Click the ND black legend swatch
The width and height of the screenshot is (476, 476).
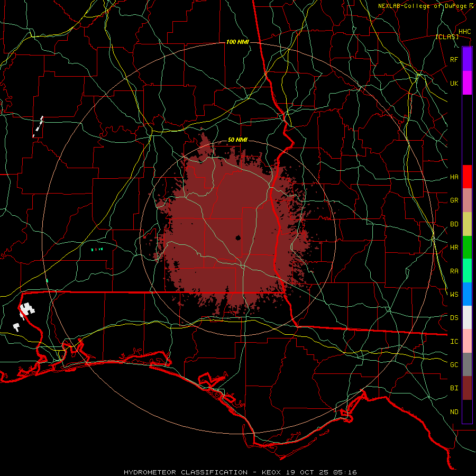pos(467,411)
